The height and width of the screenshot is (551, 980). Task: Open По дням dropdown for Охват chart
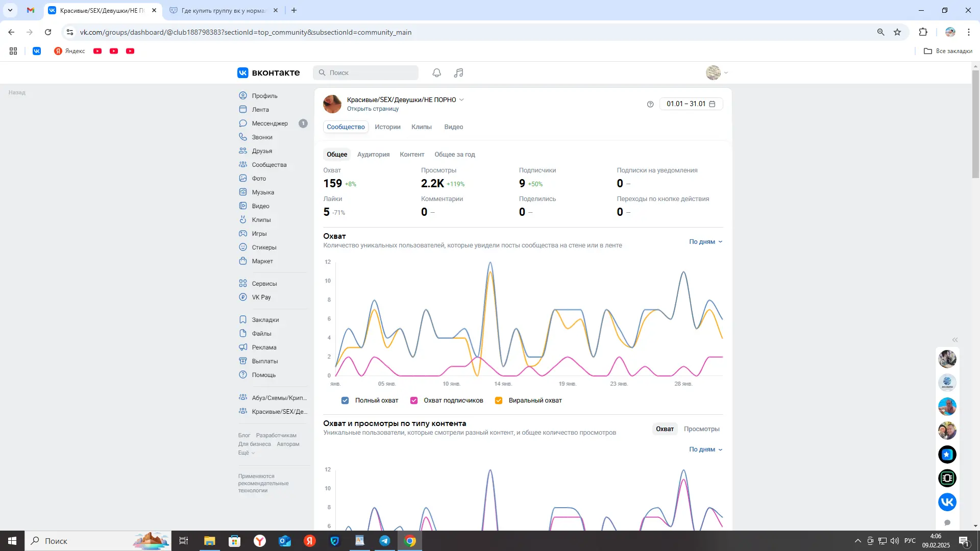(x=706, y=242)
